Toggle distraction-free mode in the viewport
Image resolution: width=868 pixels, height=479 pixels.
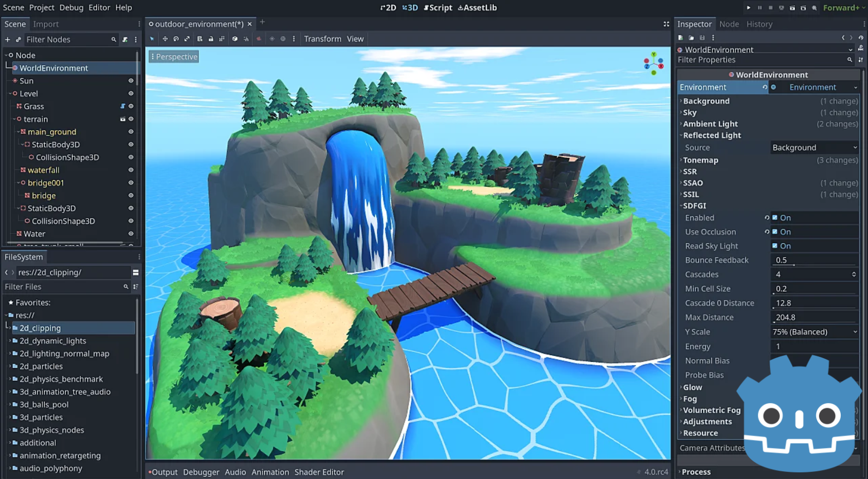pos(666,24)
